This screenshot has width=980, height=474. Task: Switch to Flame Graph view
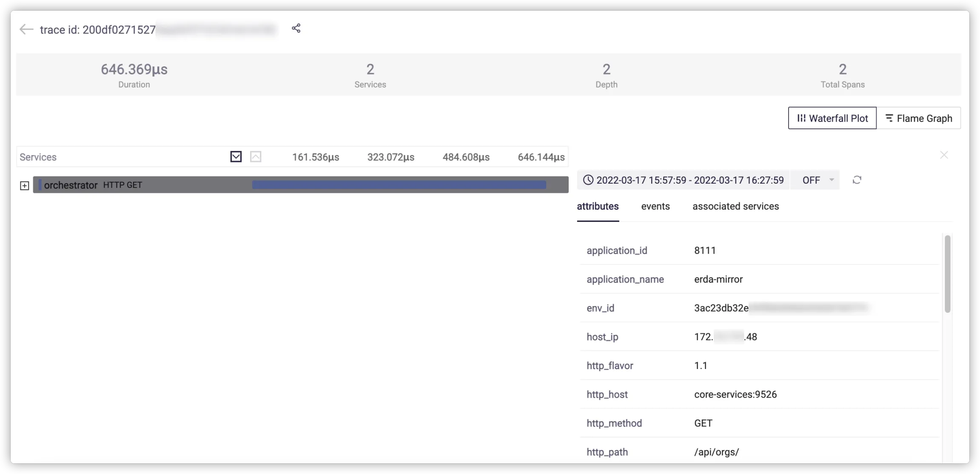(x=918, y=118)
